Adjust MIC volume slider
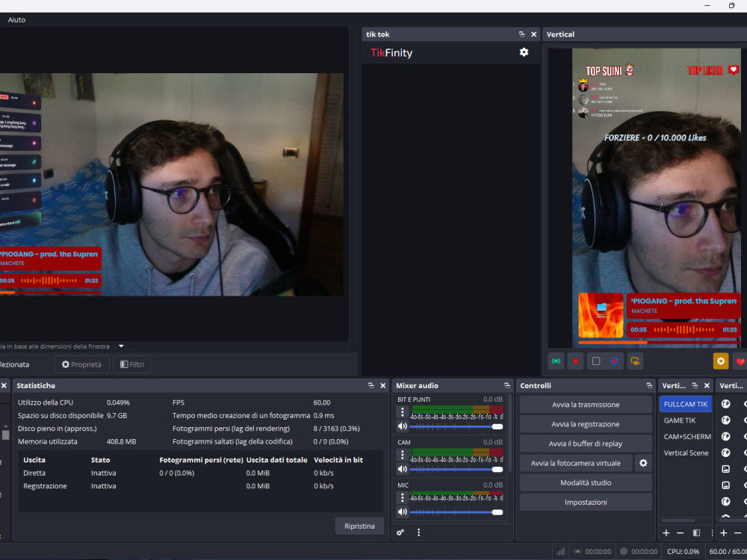This screenshot has width=747, height=560. pos(456,512)
